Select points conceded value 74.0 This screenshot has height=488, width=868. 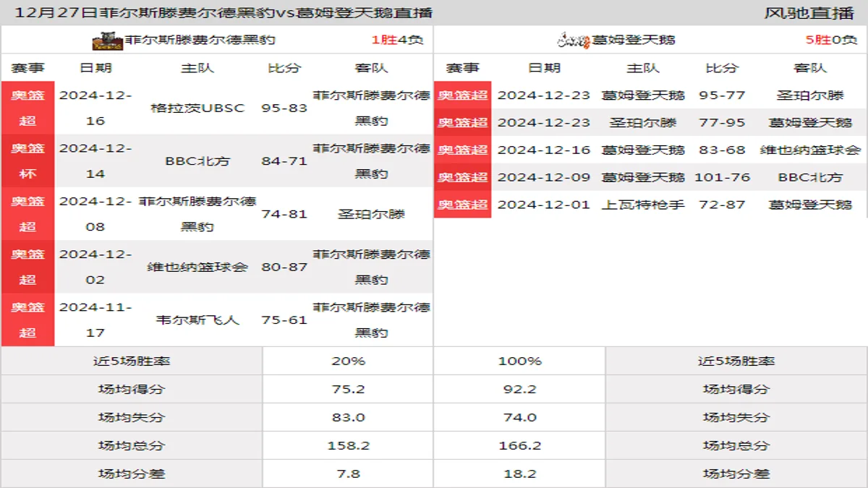point(519,417)
